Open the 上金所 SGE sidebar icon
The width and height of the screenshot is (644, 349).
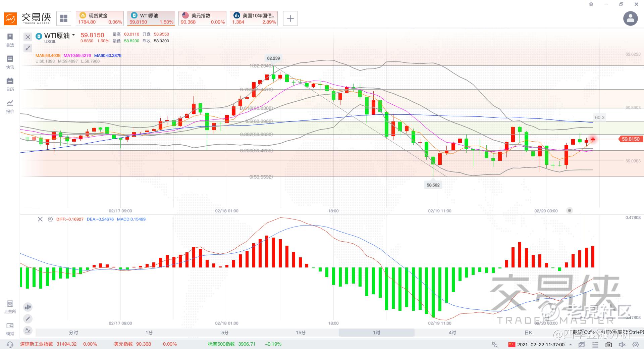(10, 307)
